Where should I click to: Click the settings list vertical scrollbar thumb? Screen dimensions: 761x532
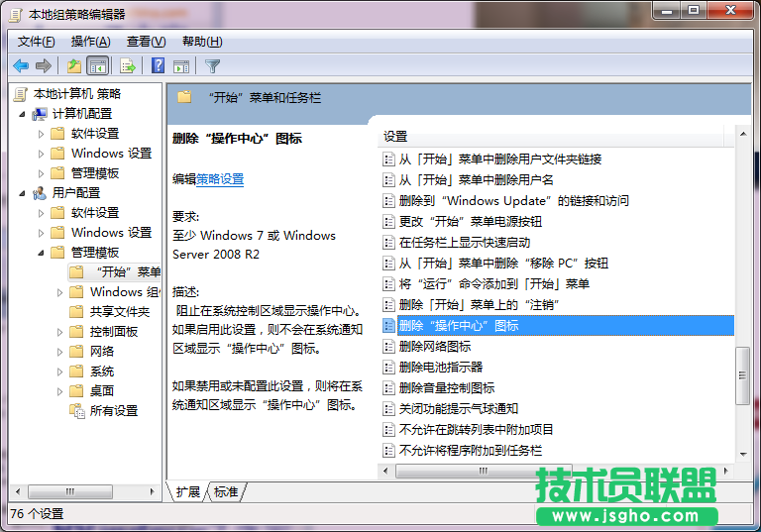(742, 375)
